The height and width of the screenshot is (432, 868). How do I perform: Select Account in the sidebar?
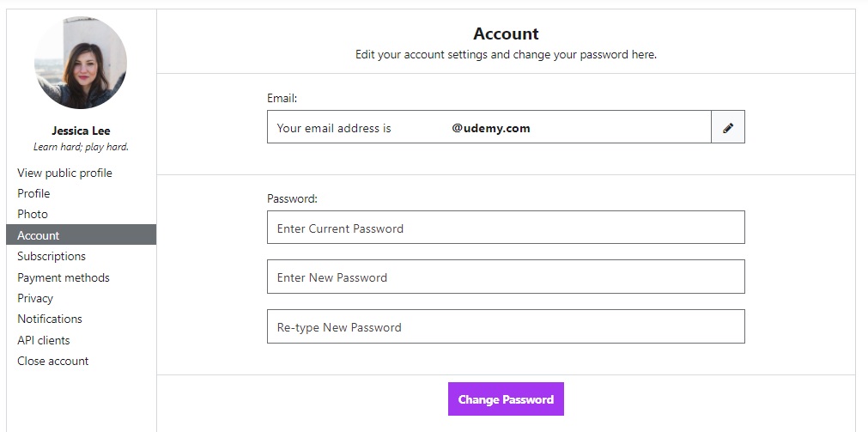pos(39,235)
